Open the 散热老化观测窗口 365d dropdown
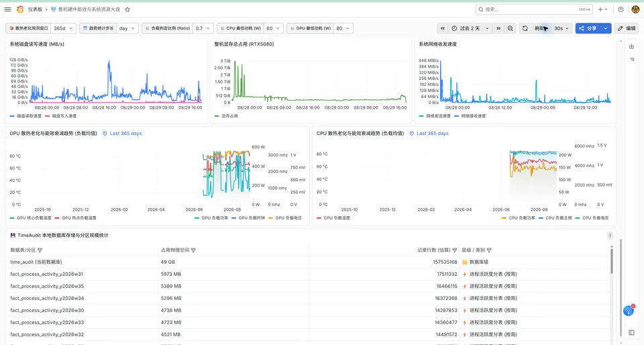 [64, 28]
